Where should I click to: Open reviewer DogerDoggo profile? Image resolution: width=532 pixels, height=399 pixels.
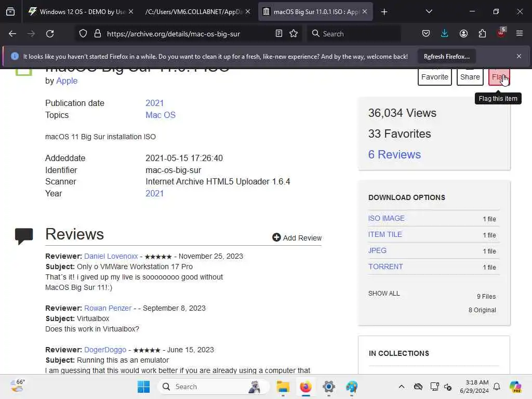(x=105, y=350)
